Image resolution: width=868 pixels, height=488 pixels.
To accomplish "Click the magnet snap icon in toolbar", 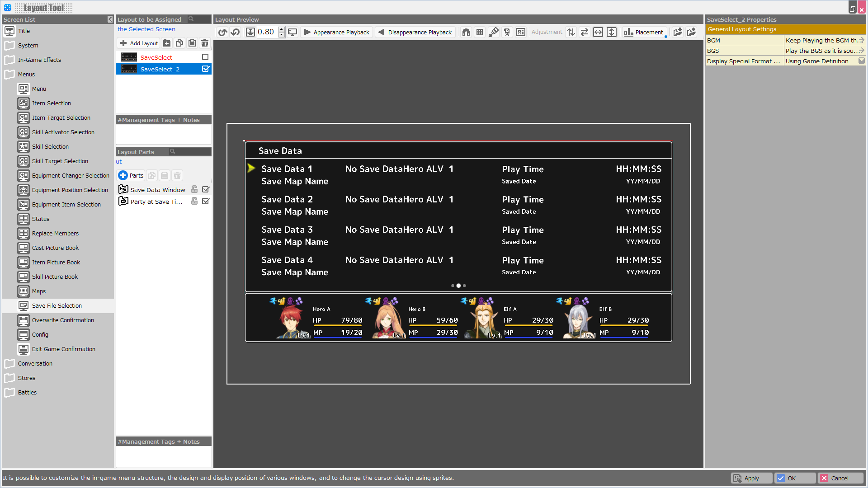I will 466,32.
